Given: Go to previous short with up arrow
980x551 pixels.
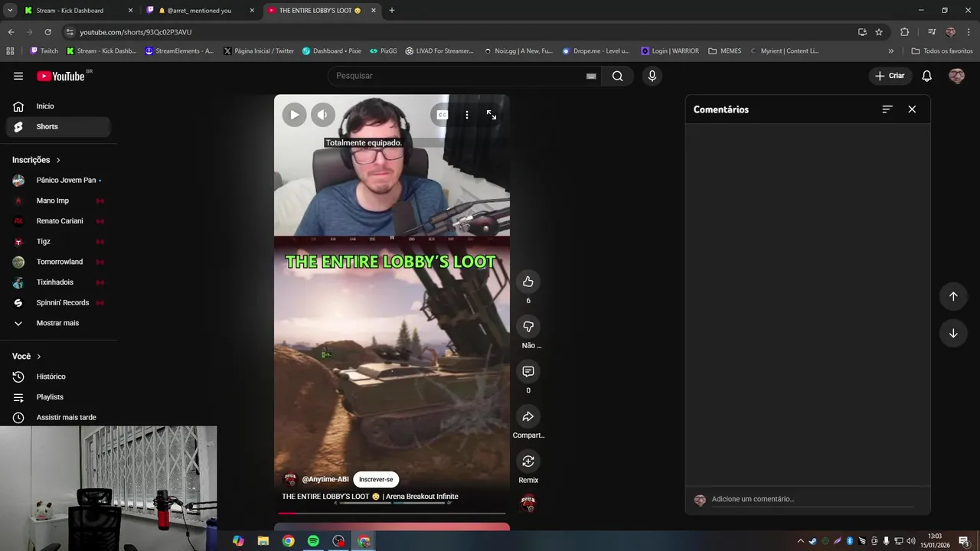Looking at the screenshot, I should 953,296.
